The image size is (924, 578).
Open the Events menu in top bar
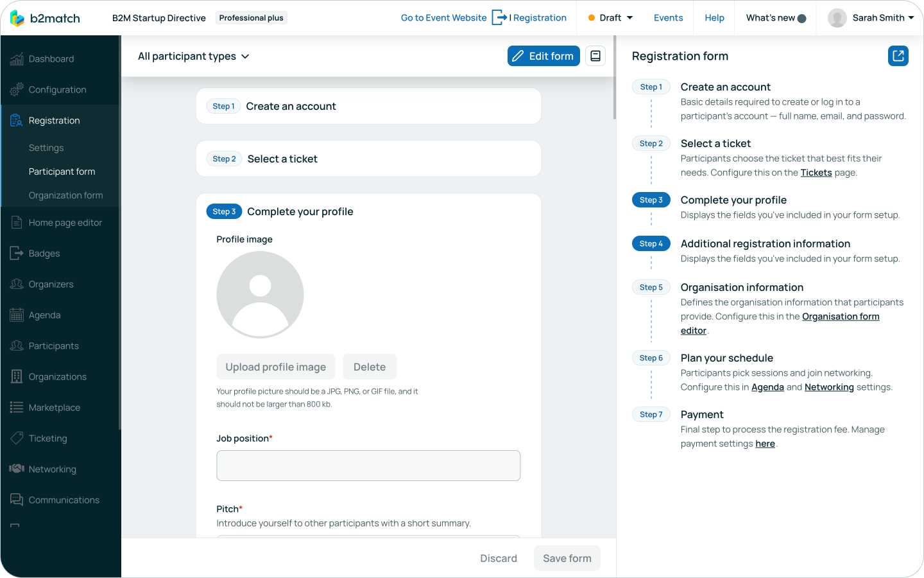pos(668,18)
